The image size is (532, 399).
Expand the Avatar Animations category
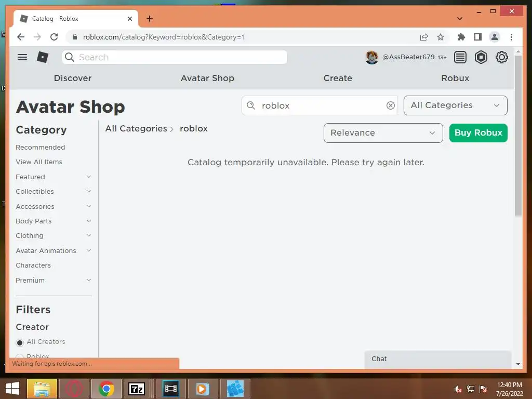click(x=88, y=250)
